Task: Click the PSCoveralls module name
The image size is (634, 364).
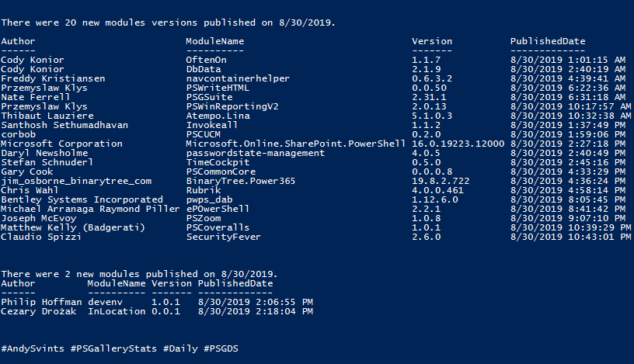Action: tap(218, 227)
